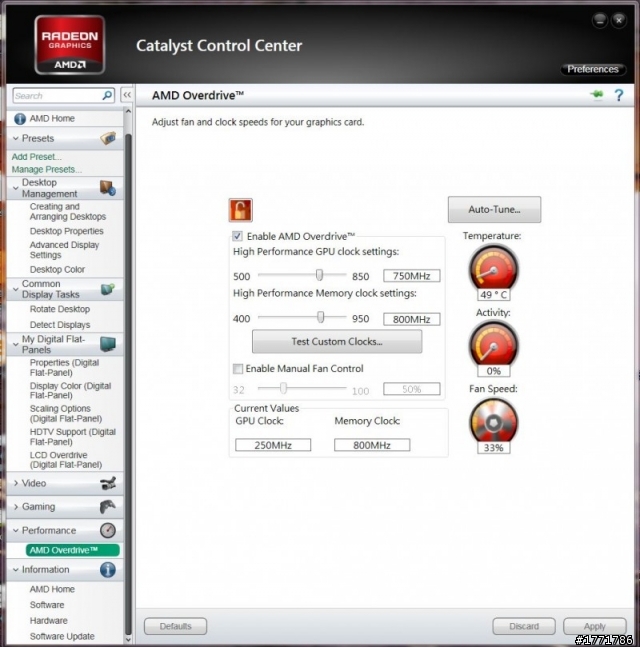Image resolution: width=640 pixels, height=648 pixels.
Task: Click the Desktop Management section icon
Action: [x=108, y=188]
